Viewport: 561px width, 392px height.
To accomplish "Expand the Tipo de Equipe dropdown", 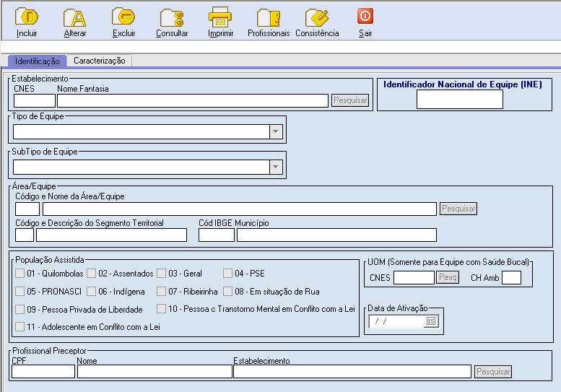I will pyautogui.click(x=275, y=131).
